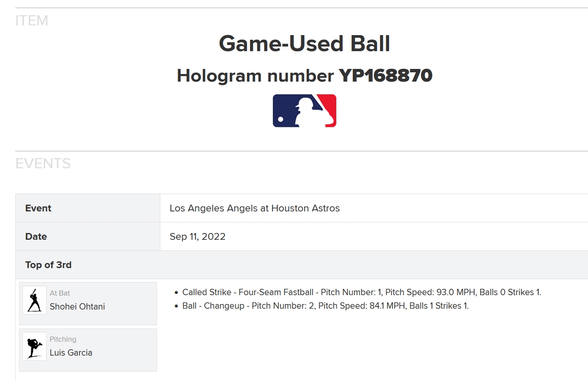
Task: Click the ITEM section header
Action: 32,21
